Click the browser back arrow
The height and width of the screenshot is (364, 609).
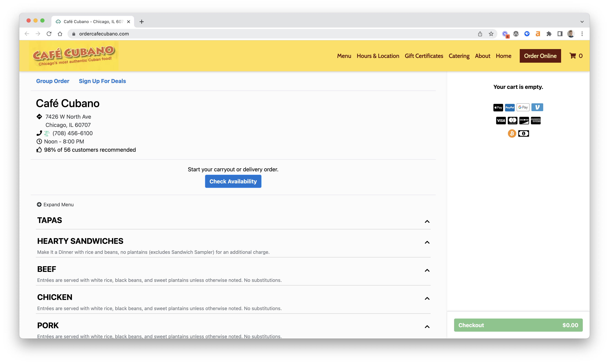tap(27, 34)
